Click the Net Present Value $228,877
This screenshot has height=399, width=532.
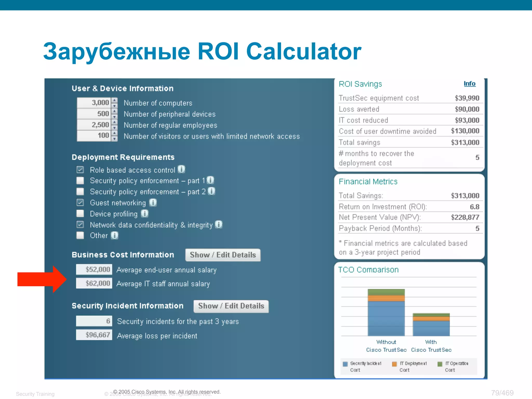click(465, 217)
